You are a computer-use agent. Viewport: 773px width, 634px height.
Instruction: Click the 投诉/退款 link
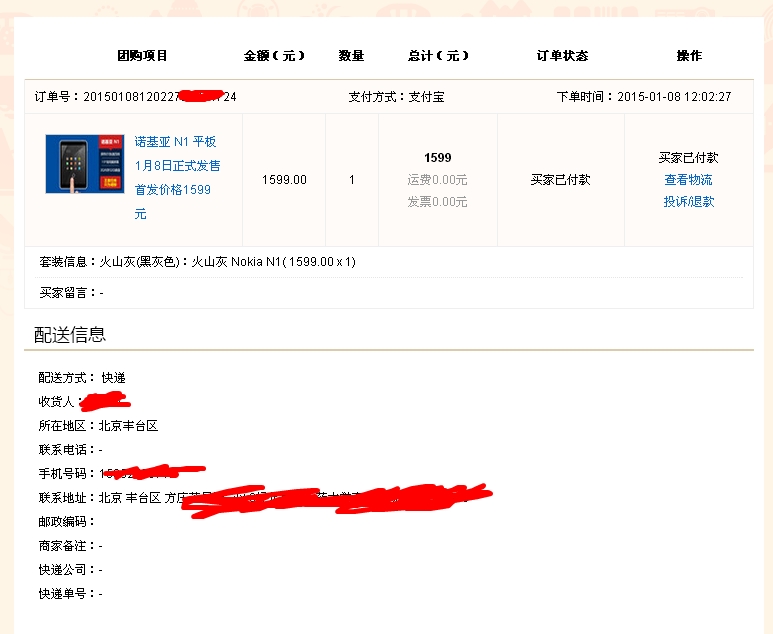point(689,202)
